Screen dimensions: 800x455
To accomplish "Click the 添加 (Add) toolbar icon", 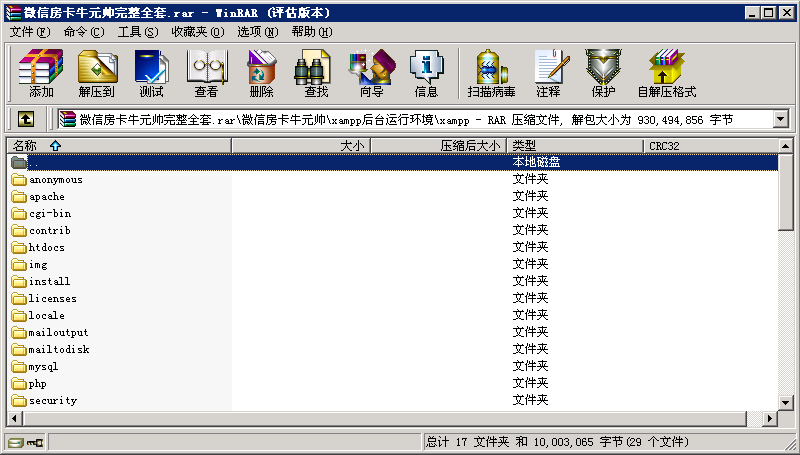I will coord(41,73).
